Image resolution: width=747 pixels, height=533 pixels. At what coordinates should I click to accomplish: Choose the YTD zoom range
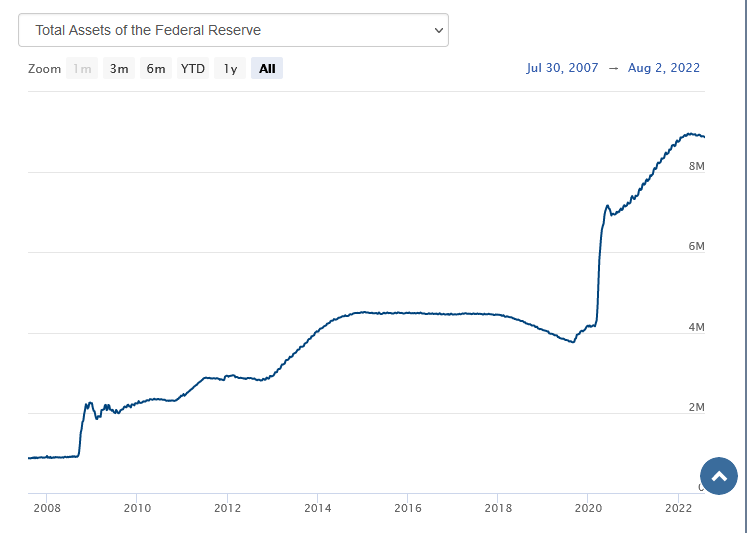(x=193, y=69)
